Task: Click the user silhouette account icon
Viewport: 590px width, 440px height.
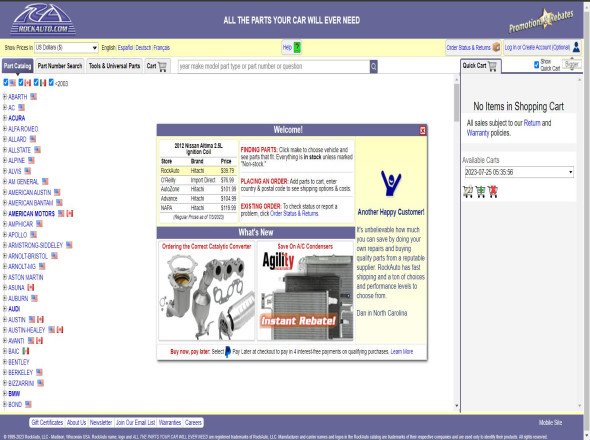Action: 576,47
